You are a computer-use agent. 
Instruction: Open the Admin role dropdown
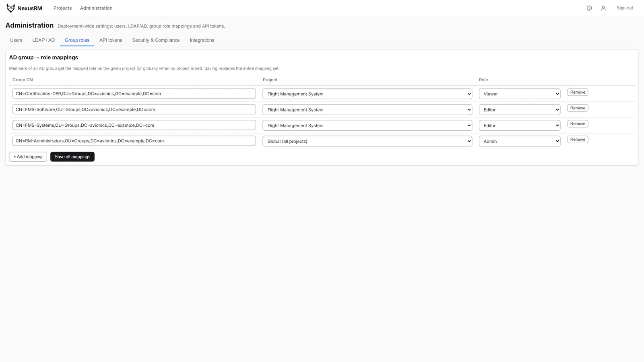[x=520, y=141]
